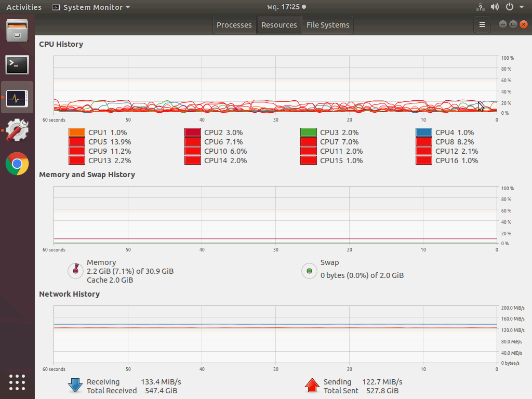
Task: Click the blue Receiving arrow color icon
Action: (75, 386)
